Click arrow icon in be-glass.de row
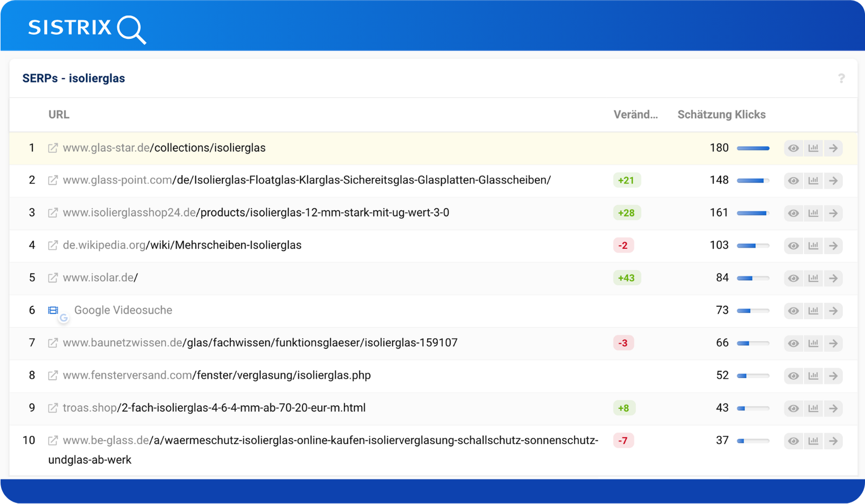865x504 pixels. (x=834, y=441)
